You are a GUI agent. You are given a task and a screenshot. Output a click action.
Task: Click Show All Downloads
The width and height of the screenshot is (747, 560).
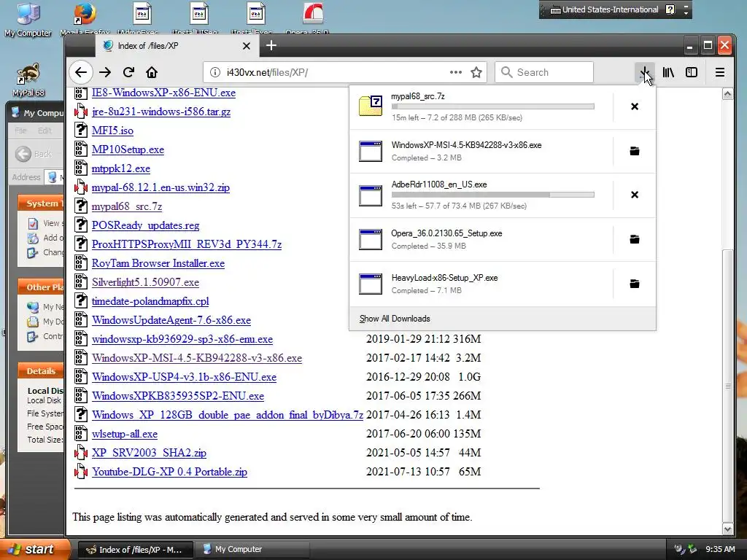pos(395,319)
